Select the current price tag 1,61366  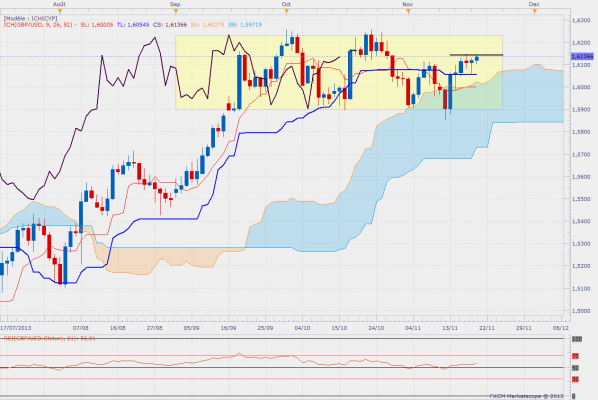(x=582, y=56)
